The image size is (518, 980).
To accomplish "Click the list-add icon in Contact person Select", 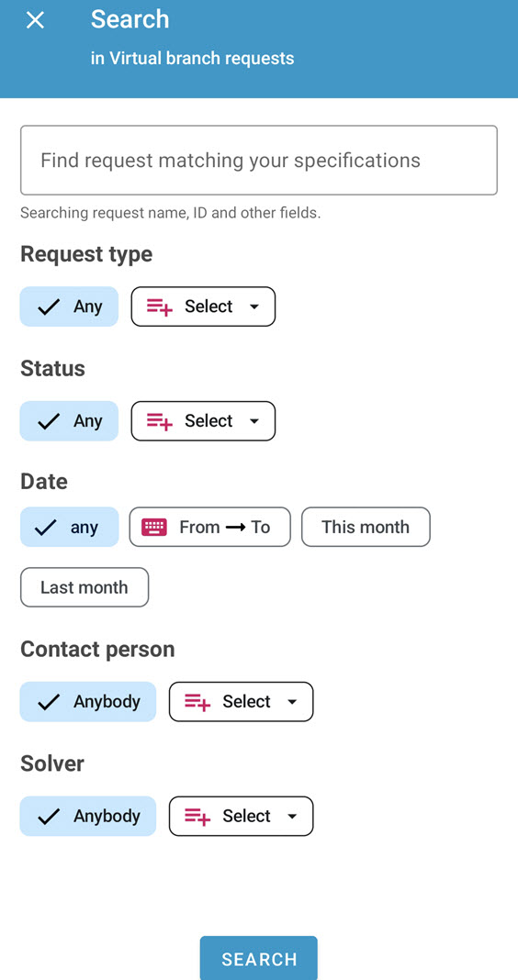I will [197, 702].
